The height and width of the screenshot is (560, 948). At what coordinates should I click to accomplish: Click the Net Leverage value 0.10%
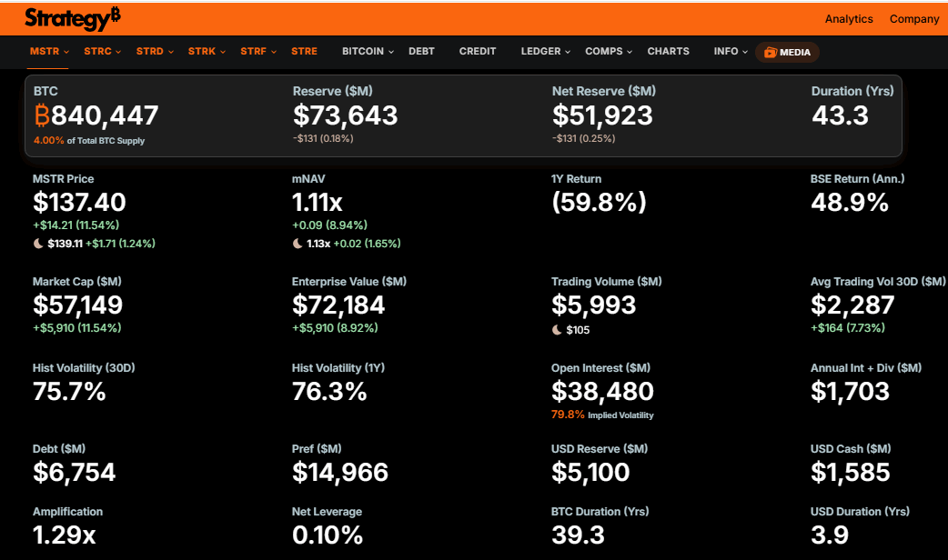(328, 535)
